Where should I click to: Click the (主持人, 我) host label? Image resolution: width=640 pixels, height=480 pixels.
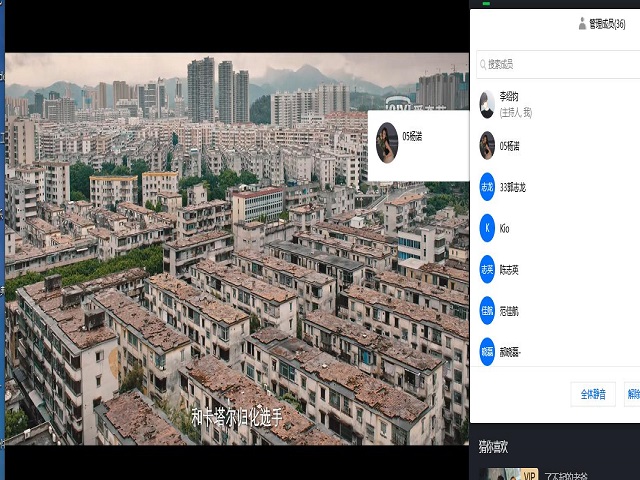[x=516, y=113]
